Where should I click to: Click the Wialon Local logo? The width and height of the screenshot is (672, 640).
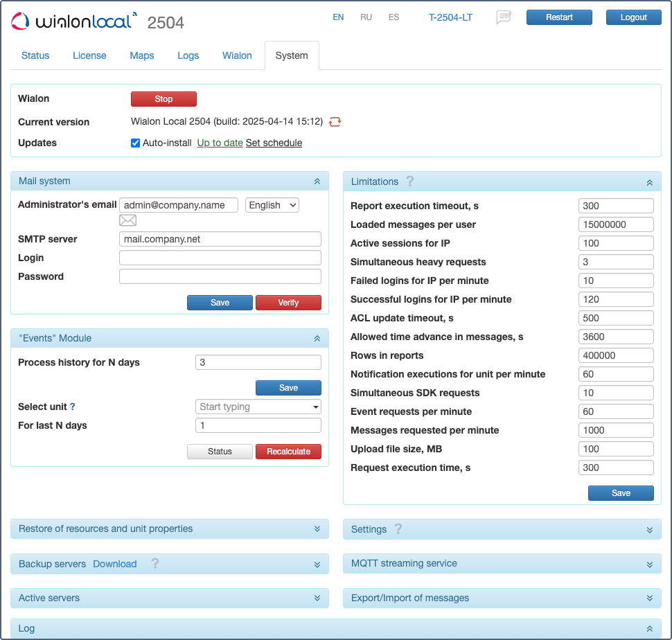74,21
